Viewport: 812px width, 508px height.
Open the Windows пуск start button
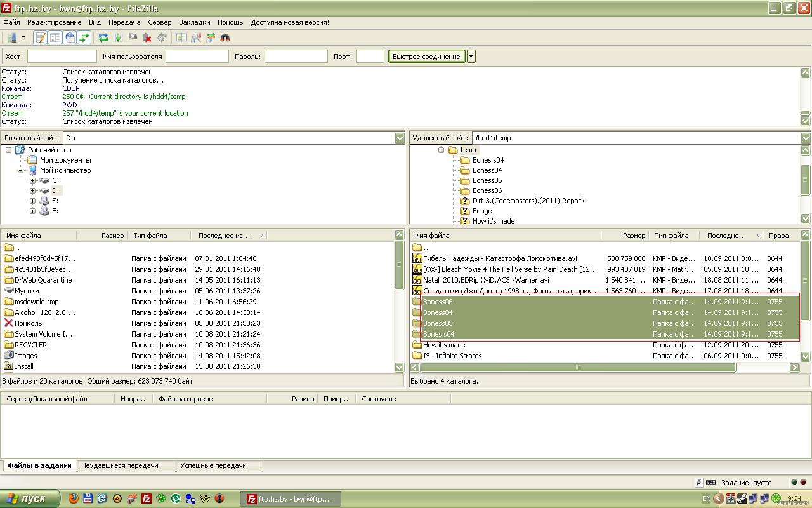click(30, 499)
